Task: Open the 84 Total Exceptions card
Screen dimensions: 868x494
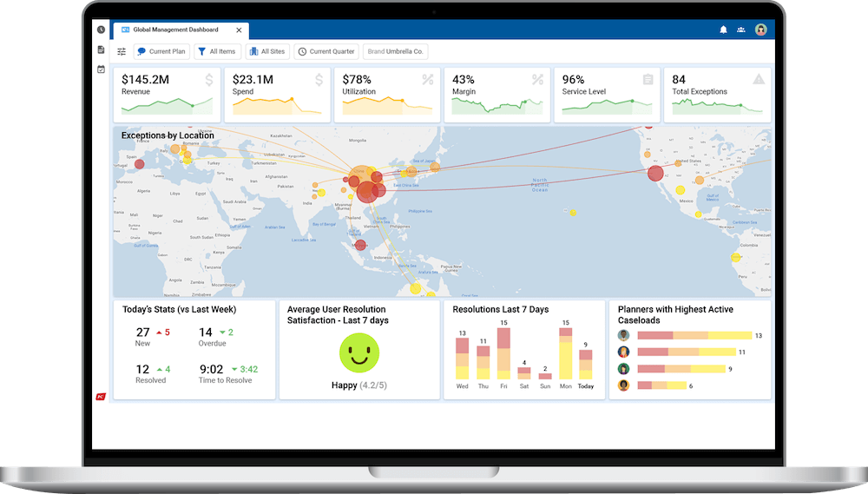Action: pyautogui.click(x=718, y=95)
